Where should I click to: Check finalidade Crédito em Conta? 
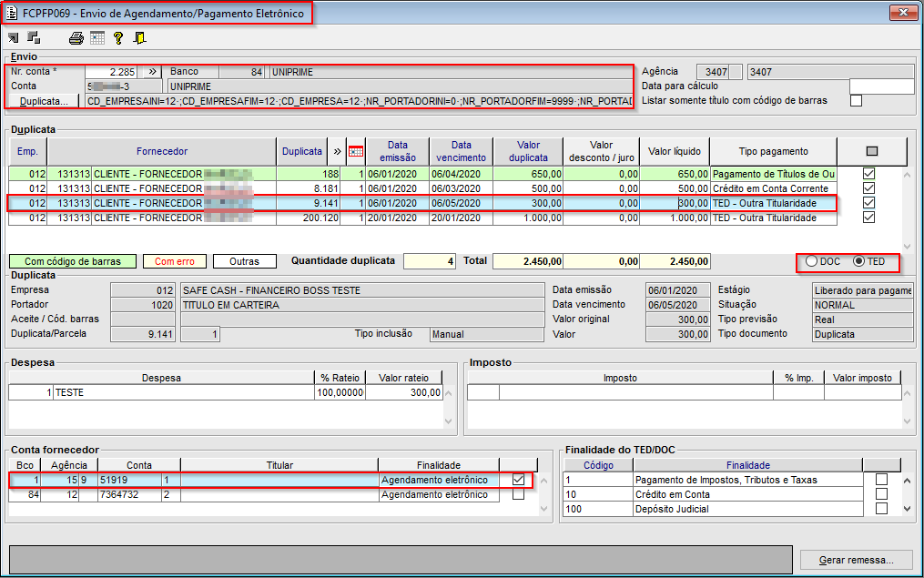pos(881,494)
